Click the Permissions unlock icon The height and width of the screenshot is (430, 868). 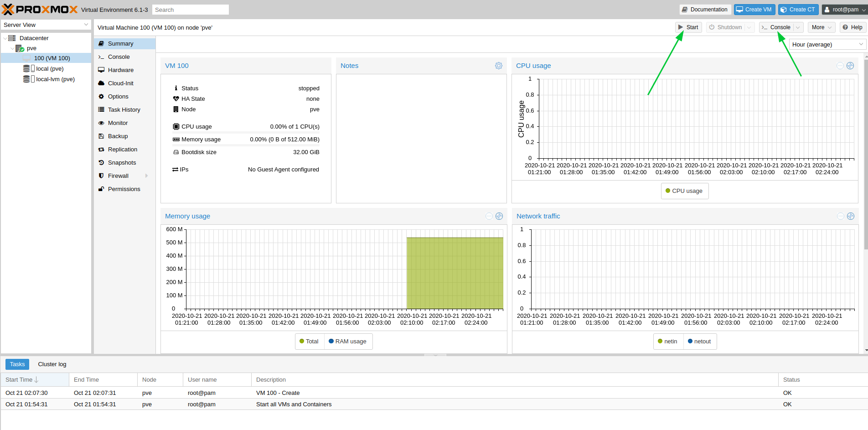[x=101, y=189]
